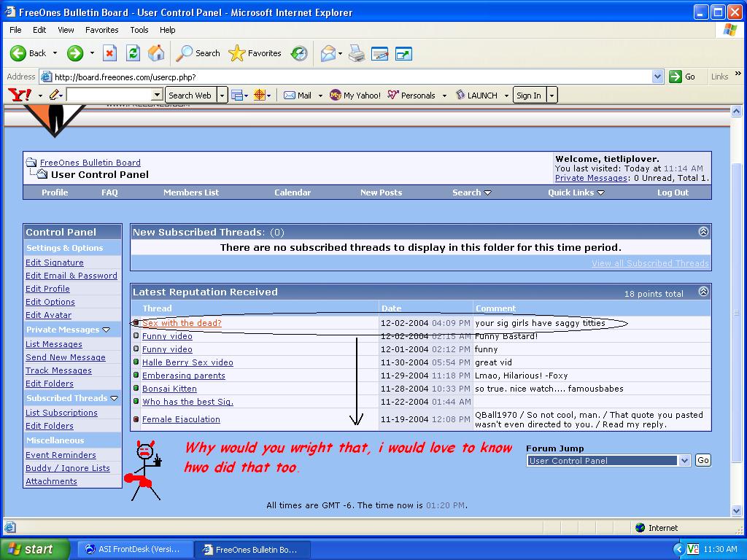
Task: Click the Start button on taskbar
Action: [x=35, y=549]
